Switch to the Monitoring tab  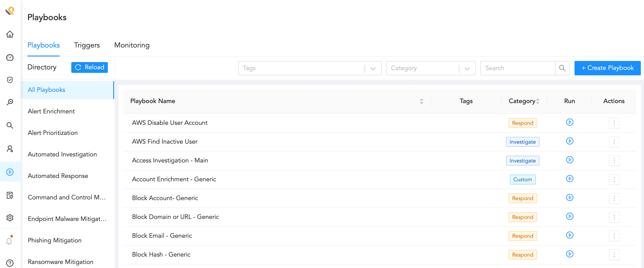(132, 45)
